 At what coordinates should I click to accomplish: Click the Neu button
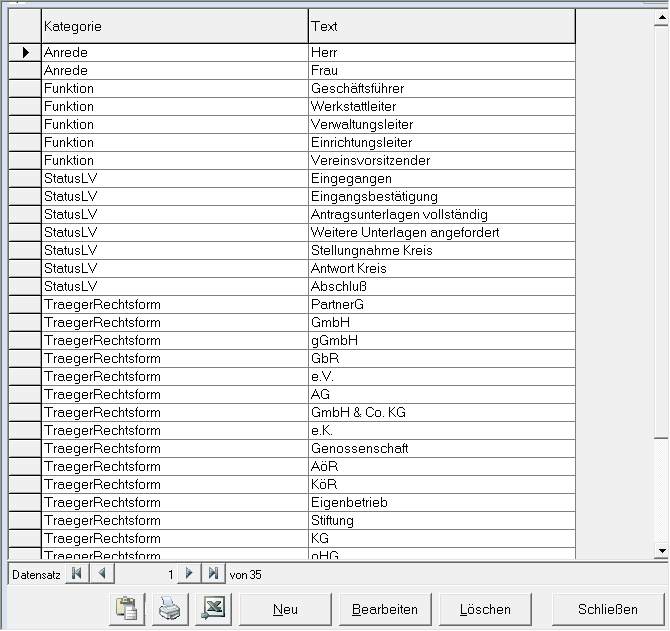(x=285, y=609)
